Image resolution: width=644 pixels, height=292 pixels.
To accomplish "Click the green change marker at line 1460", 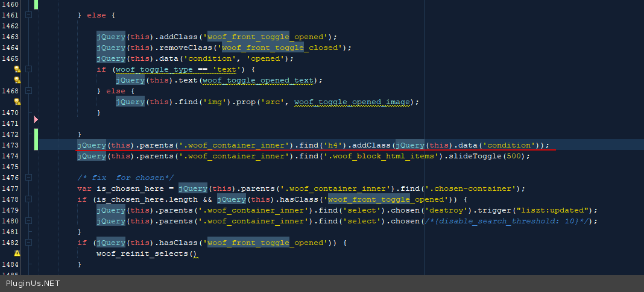I will point(36,4).
